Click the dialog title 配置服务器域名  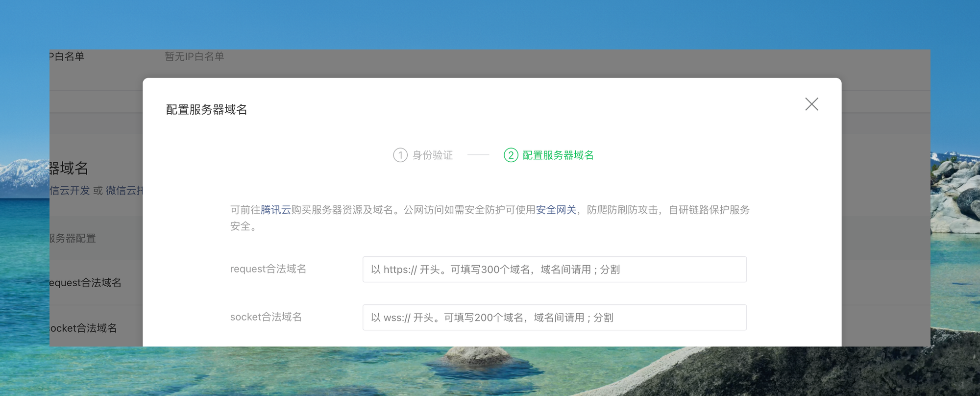click(206, 109)
